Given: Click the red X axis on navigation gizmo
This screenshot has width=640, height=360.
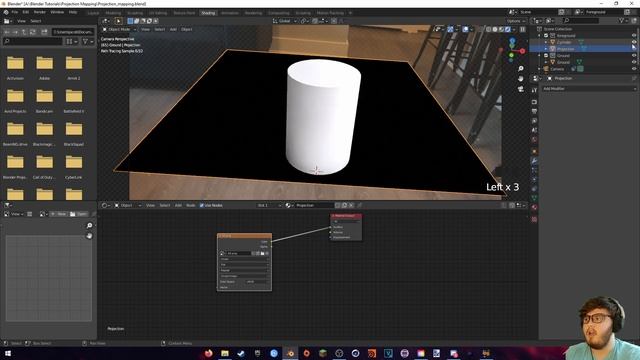Looking at the screenshot, I should point(522,51).
